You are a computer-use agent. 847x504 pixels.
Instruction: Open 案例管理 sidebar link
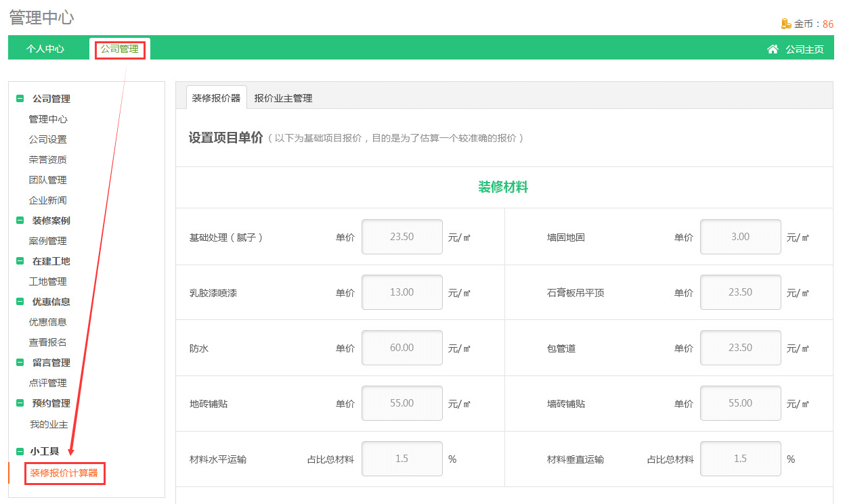click(x=47, y=241)
